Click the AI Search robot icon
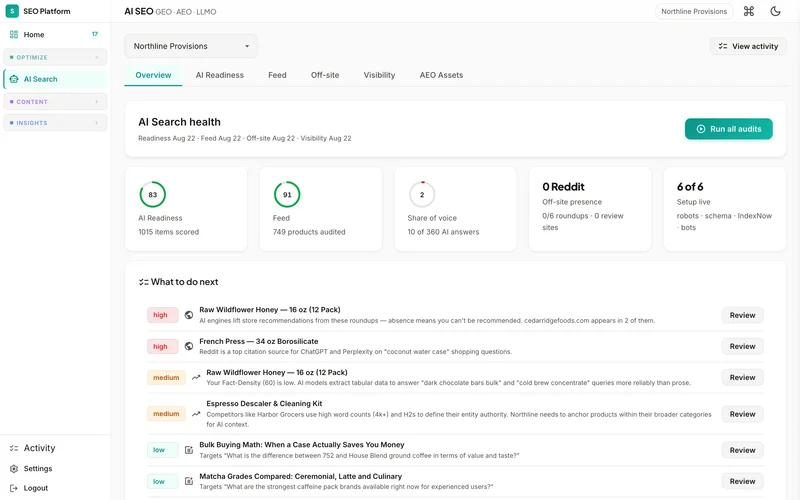 coord(14,79)
